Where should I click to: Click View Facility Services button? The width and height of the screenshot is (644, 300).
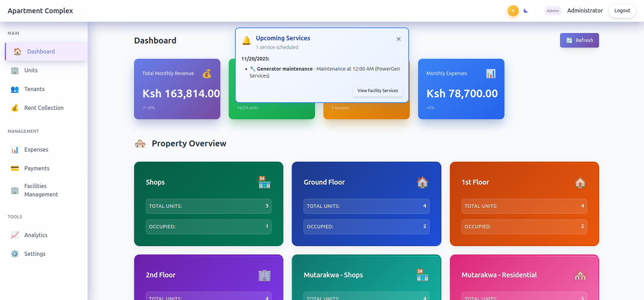[x=378, y=91]
